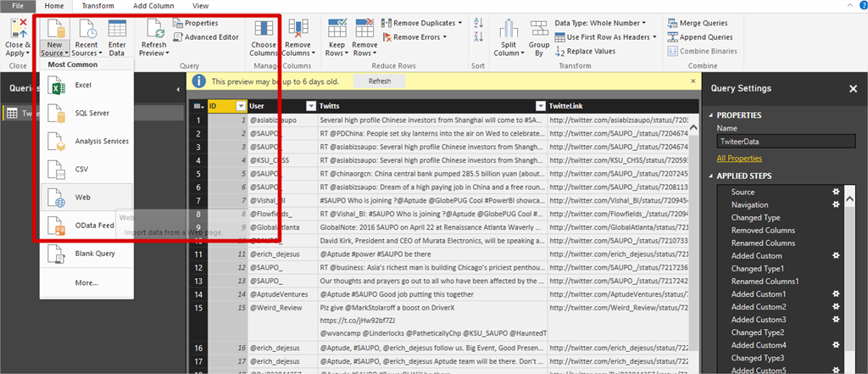The height and width of the screenshot is (374, 868).
Task: Click the query Name text field
Action: pos(785,142)
